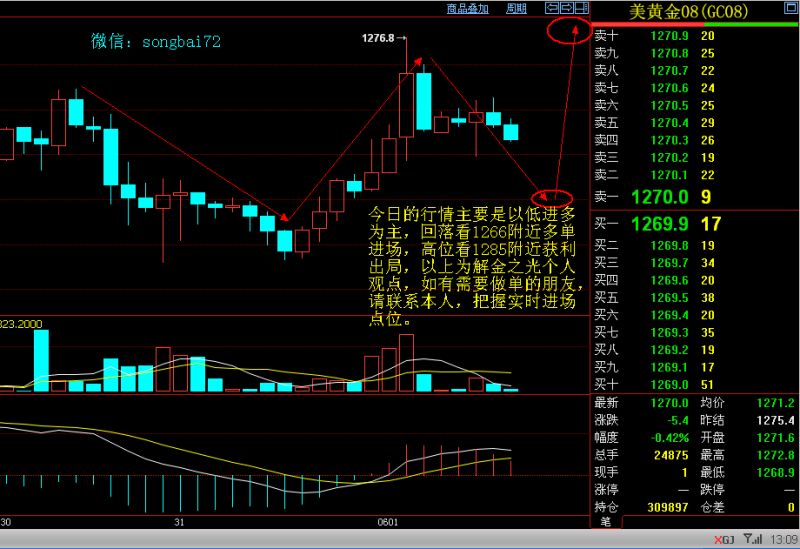
Task: Click the red-green buy/sell ratio bar
Action: (695, 24)
